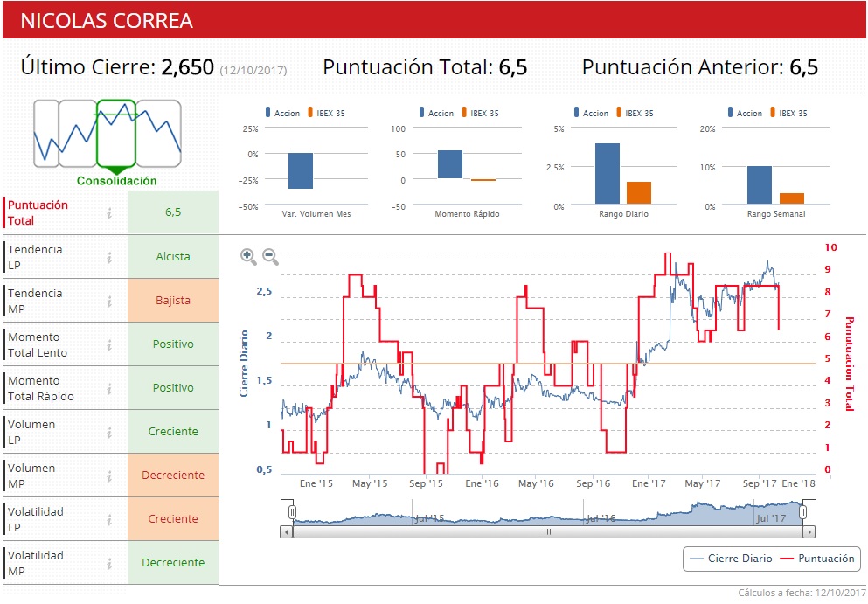This screenshot has height=604, width=868.
Task: Click the left handle of the range navigator
Action: [x=292, y=512]
